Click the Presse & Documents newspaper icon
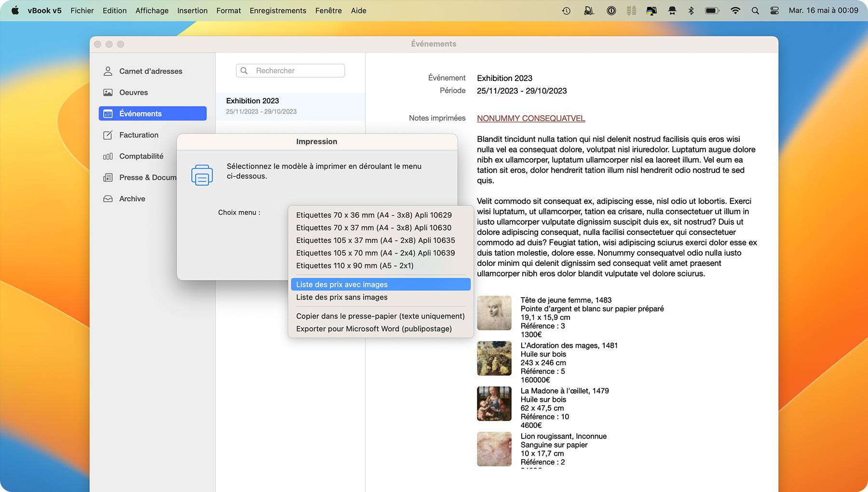The image size is (868, 492). (108, 178)
